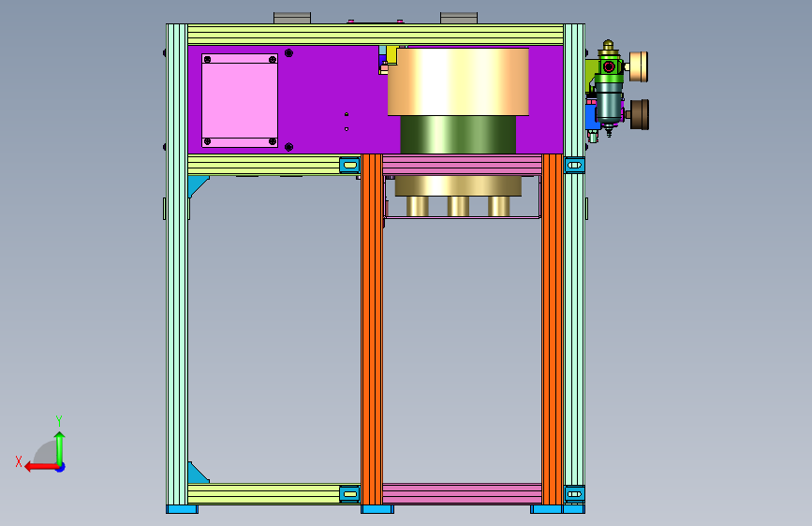The width and height of the screenshot is (812, 526).
Task: Select the top yellow horizontal beam
Action: [x=376, y=35]
